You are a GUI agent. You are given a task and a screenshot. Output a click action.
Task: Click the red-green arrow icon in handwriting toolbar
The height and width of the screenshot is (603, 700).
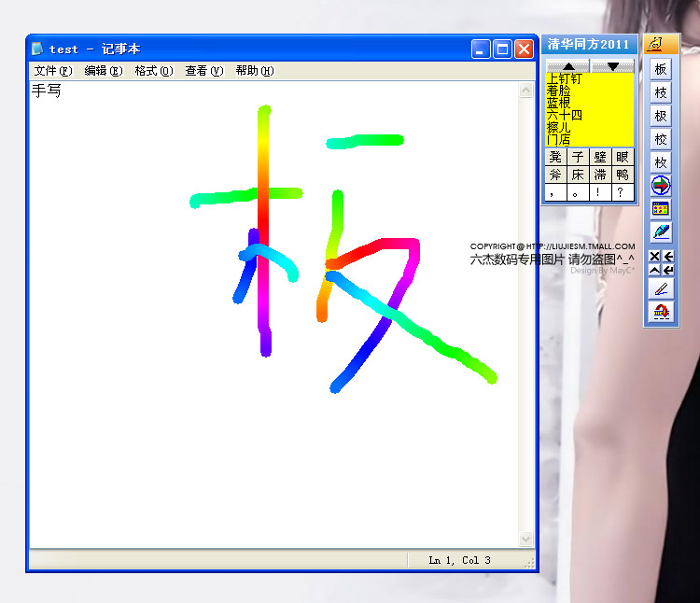pyautogui.click(x=661, y=185)
